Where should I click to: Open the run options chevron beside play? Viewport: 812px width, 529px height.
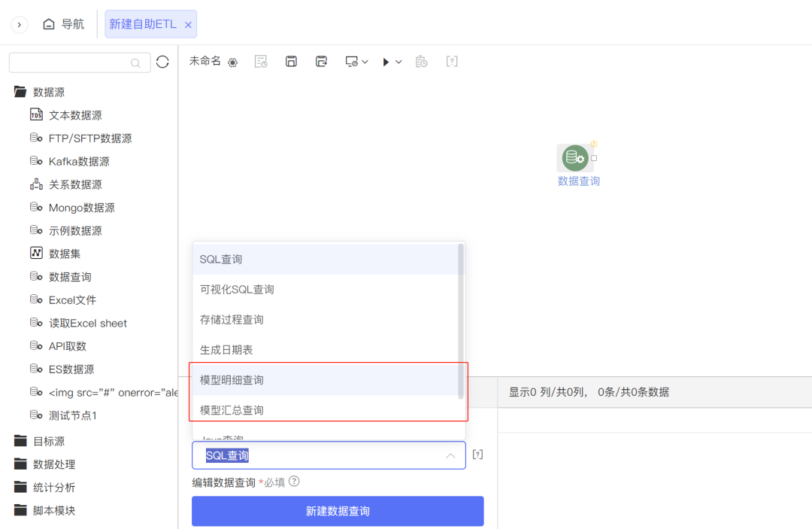(398, 61)
